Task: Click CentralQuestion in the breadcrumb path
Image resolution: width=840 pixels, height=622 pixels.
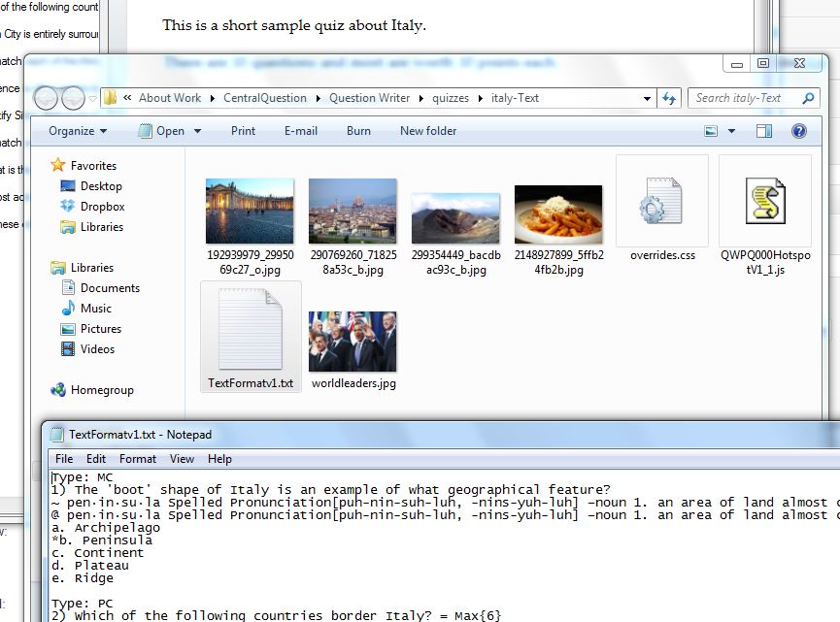Action: coord(265,98)
